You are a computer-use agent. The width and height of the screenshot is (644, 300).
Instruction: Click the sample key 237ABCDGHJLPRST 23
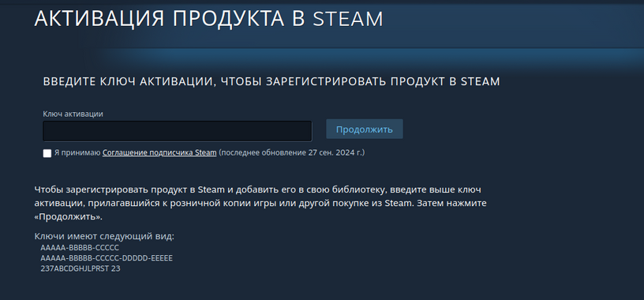tap(80, 268)
